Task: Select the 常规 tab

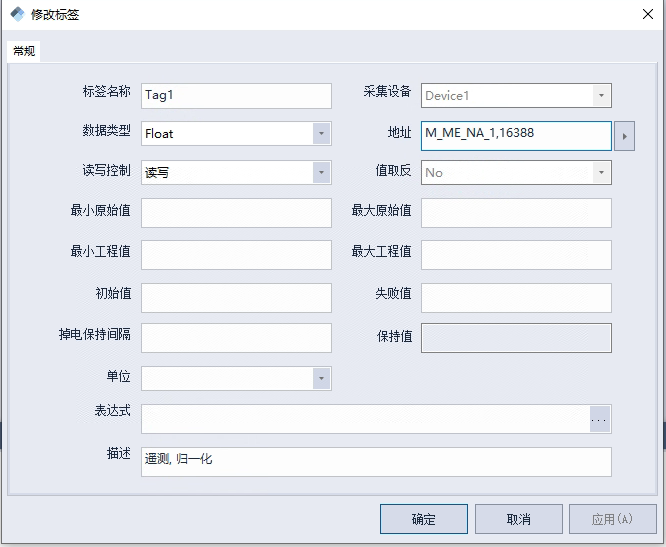Action: [x=24, y=51]
